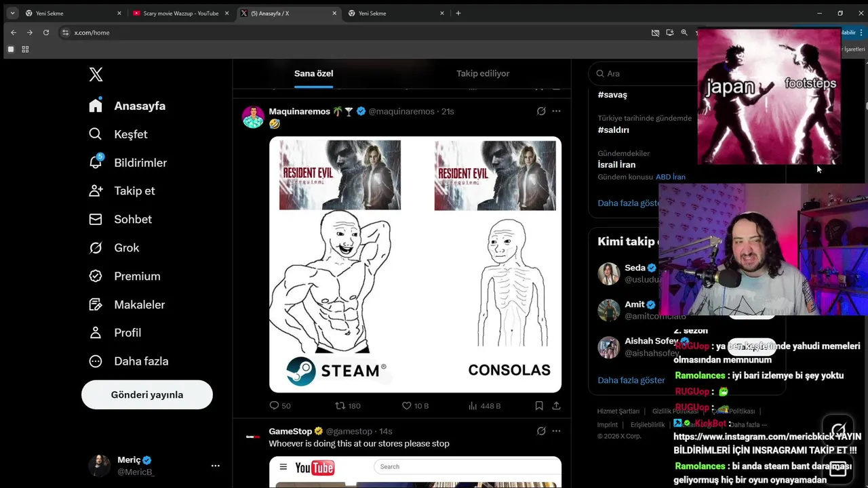
Task: Close the Scary movie Wazzup YouTube tab
Action: (x=226, y=13)
